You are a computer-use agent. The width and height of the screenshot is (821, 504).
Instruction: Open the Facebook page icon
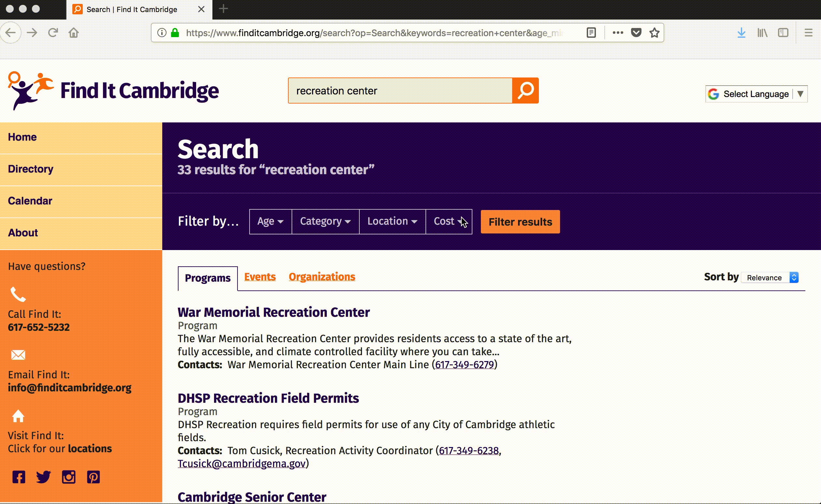(x=19, y=477)
